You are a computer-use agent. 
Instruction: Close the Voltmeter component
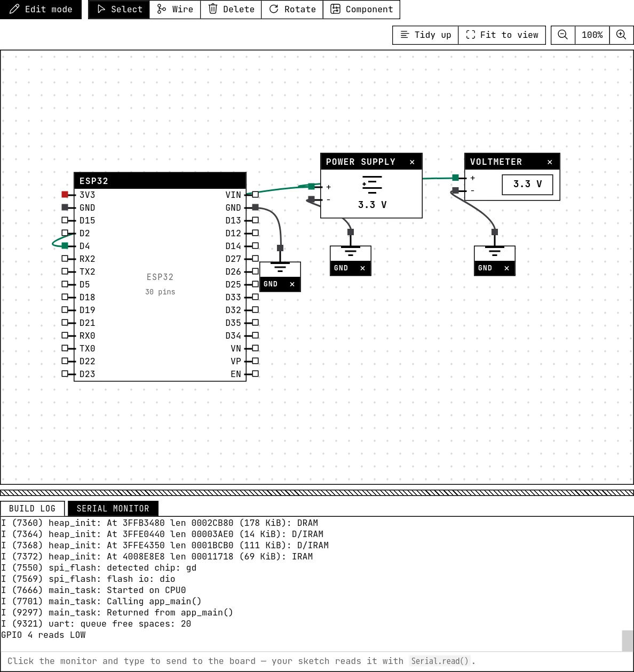550,162
